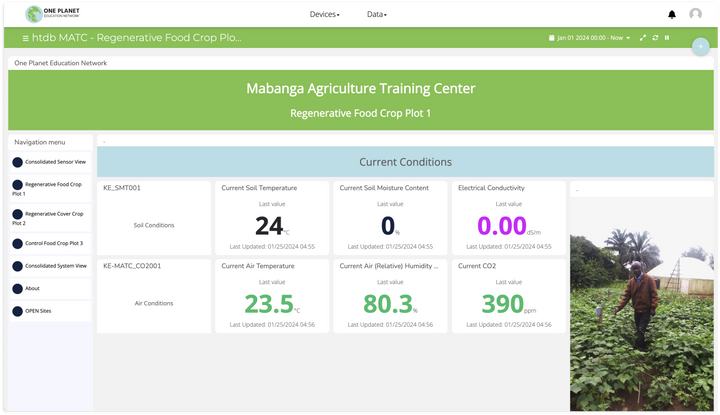This screenshot has width=720, height=415.
Task: Click the Current Air Temperature widget title
Action: click(258, 266)
